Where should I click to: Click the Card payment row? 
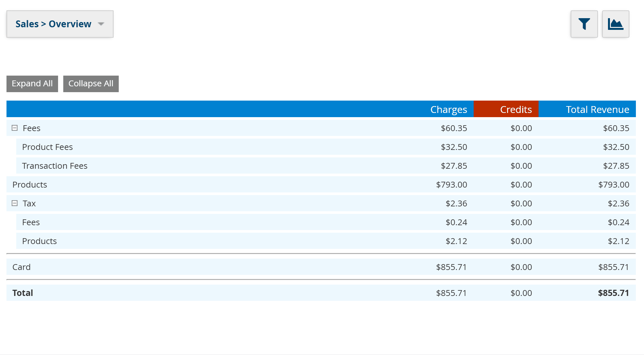coord(21,267)
